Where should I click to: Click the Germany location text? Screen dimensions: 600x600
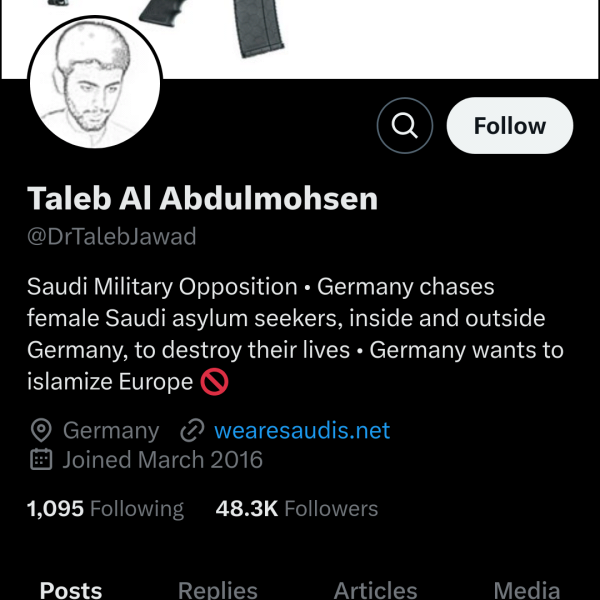[x=110, y=431]
